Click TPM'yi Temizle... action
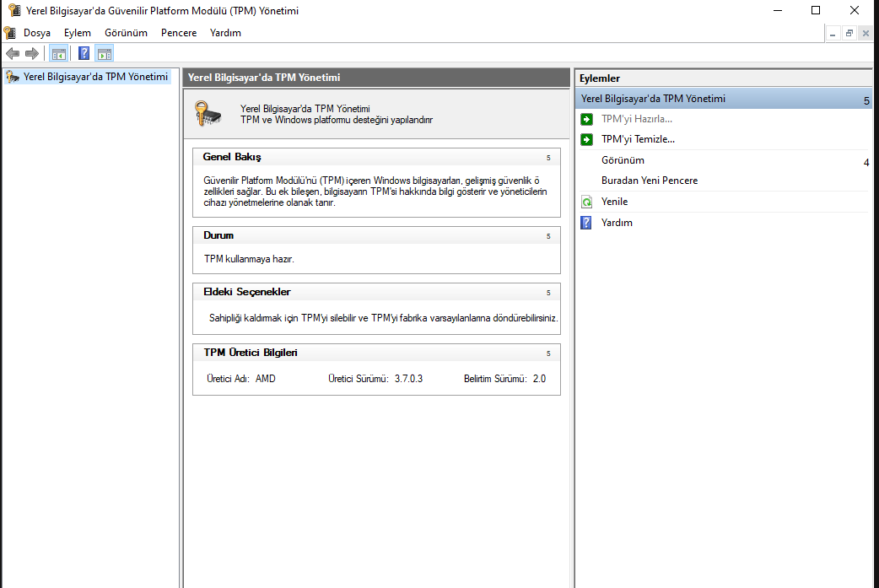The image size is (879, 588). [638, 139]
